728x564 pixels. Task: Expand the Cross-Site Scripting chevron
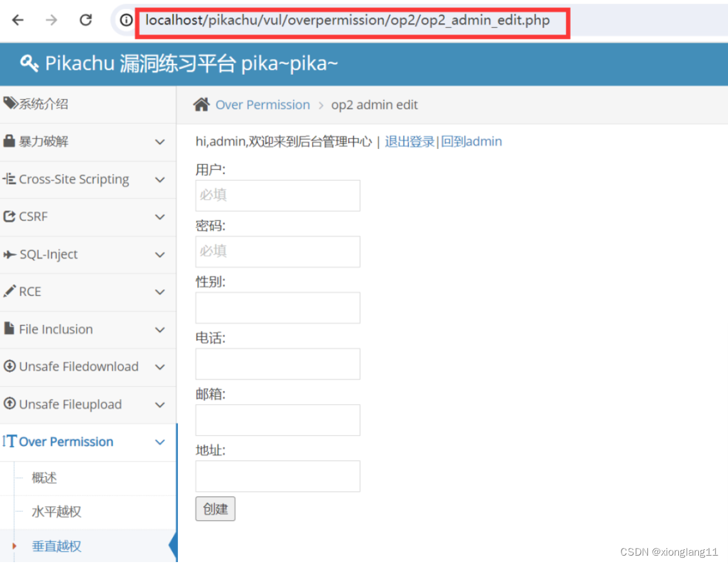(160, 180)
